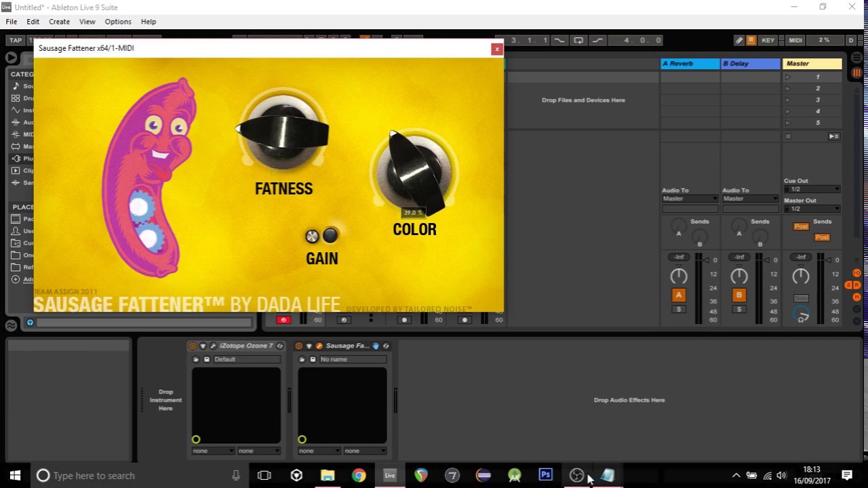The height and width of the screenshot is (488, 868).
Task: Toggle iZotope Ozone 7 device activator
Action: [x=193, y=346]
